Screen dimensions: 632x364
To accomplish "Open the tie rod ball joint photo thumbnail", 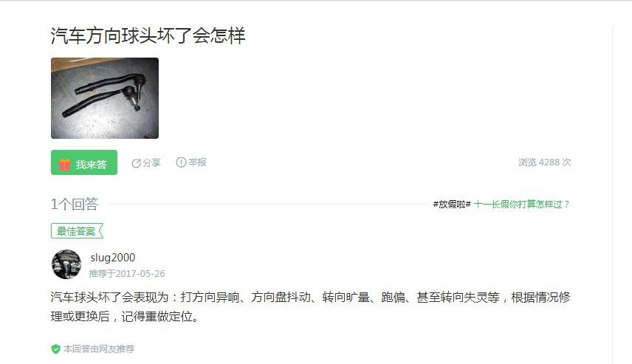I will point(105,98).
